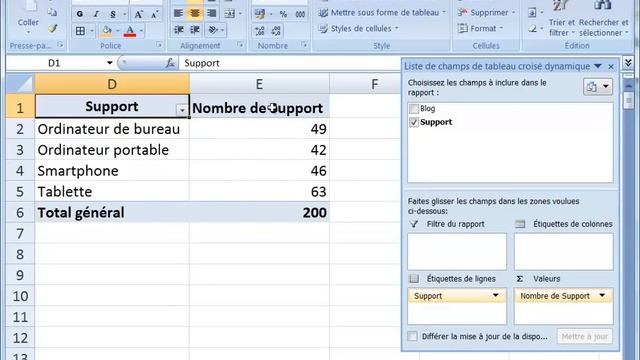Click the select-all corner button
The image size is (640, 360).
click(x=20, y=84)
